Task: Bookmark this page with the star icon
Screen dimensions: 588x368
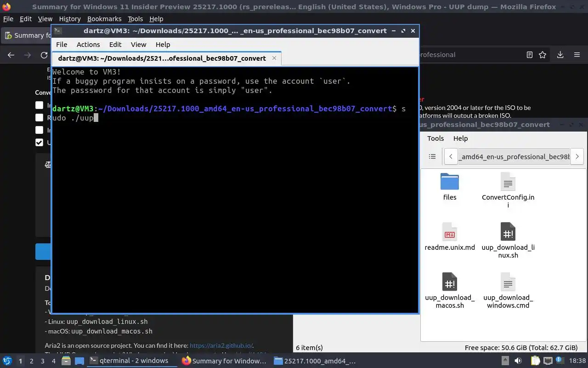Action: tap(543, 55)
